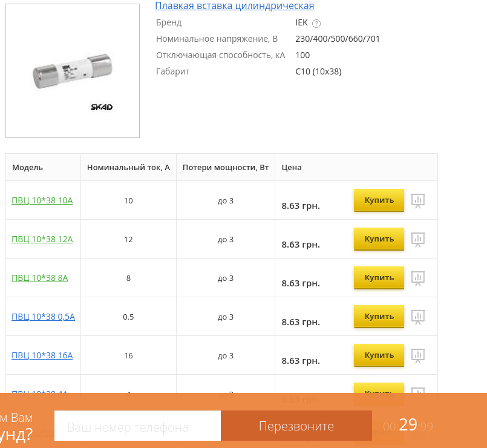Click the Перезвоните callback button
Image resolution: width=487 pixels, height=448 pixels.
[x=296, y=426]
